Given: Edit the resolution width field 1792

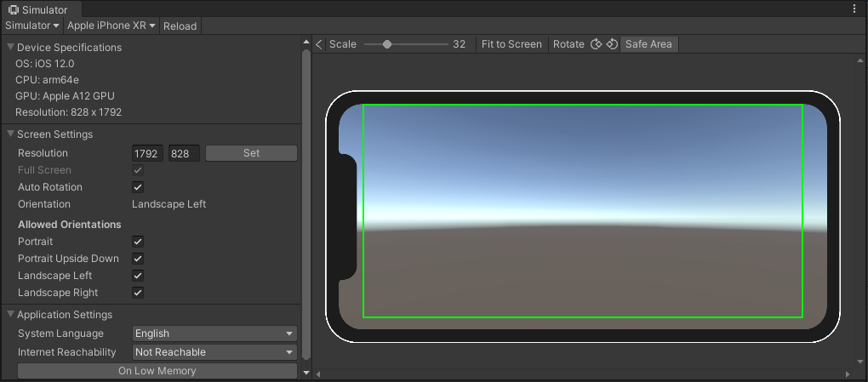Looking at the screenshot, I should click(148, 153).
